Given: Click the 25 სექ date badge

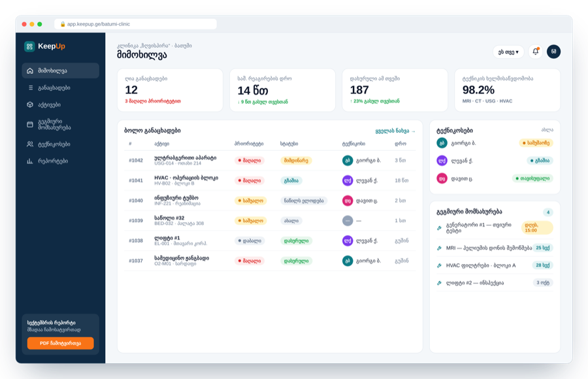Looking at the screenshot, I should [x=543, y=248].
